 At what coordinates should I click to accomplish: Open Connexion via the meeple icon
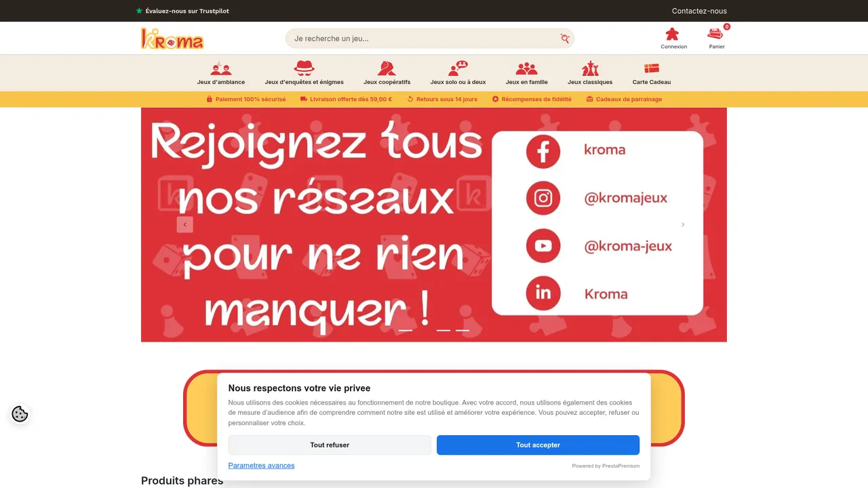coord(672,34)
